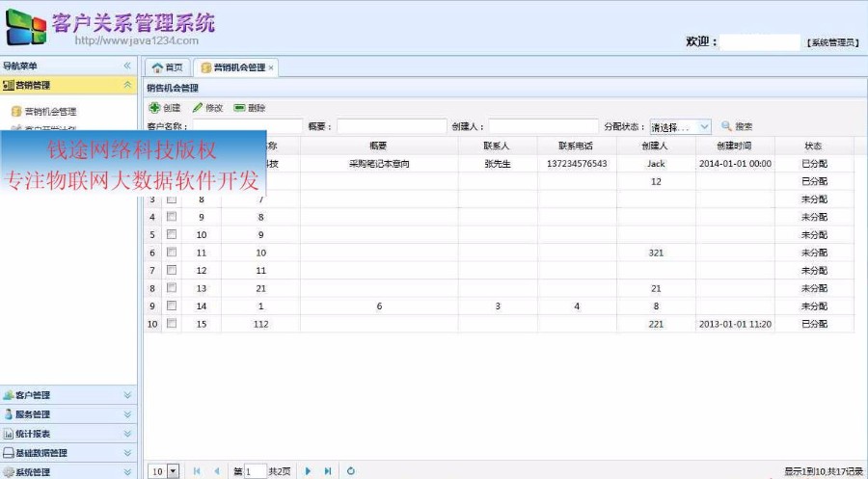Click the 创建 (create) button with plus icon
Viewport: 868px width, 479px height.
click(x=165, y=108)
